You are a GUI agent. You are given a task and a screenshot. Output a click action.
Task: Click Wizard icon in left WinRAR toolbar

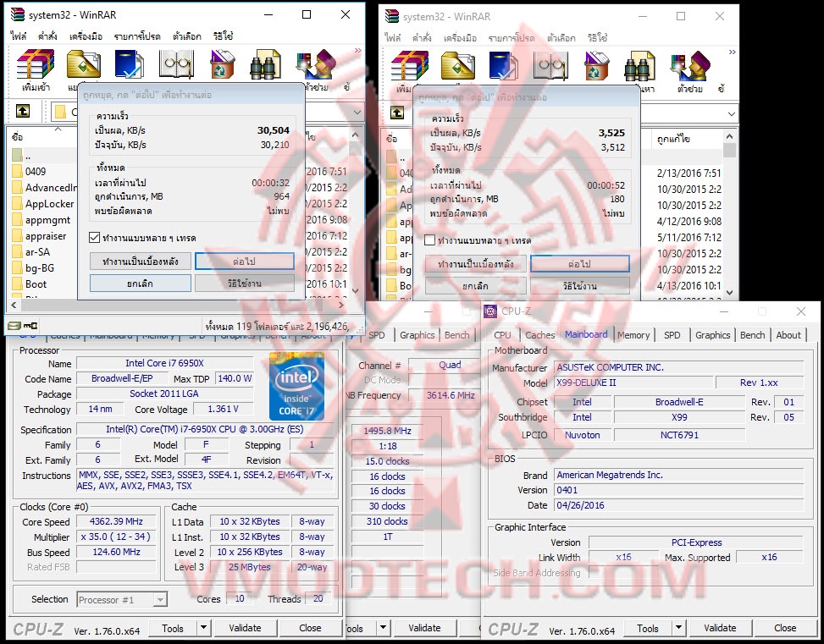316,64
